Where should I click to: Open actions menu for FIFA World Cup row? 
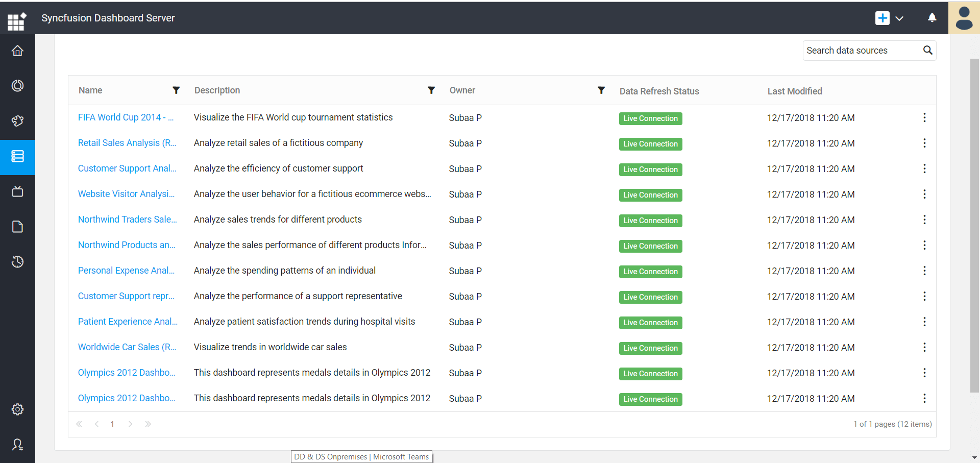(924, 118)
